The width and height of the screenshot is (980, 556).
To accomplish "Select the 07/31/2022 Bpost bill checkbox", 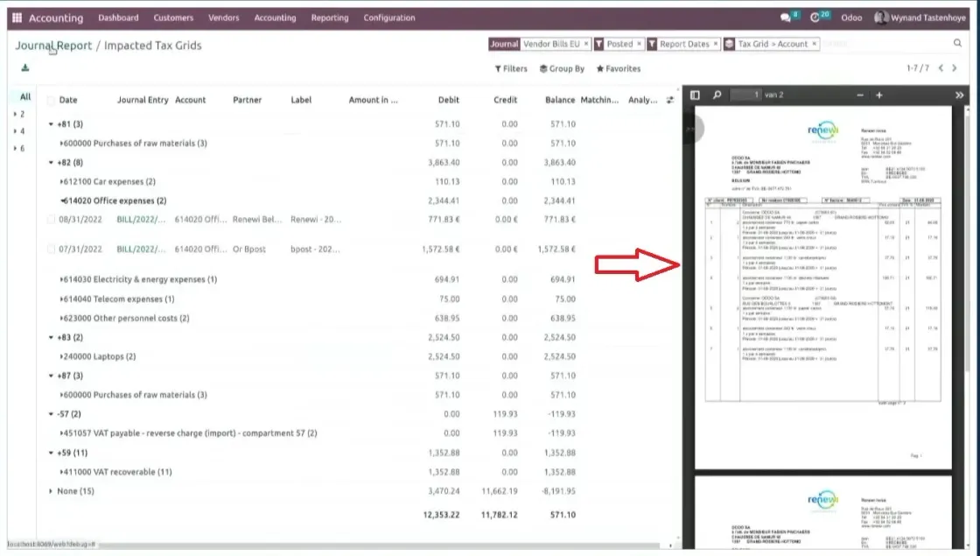I will pos(52,249).
